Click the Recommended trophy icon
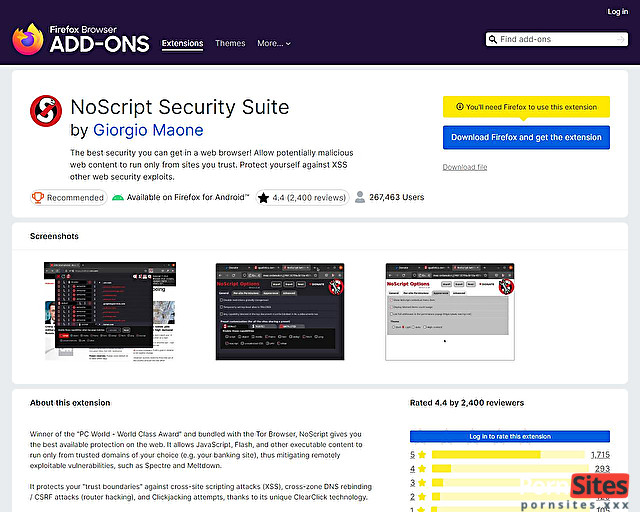The image size is (640, 512). point(38,197)
